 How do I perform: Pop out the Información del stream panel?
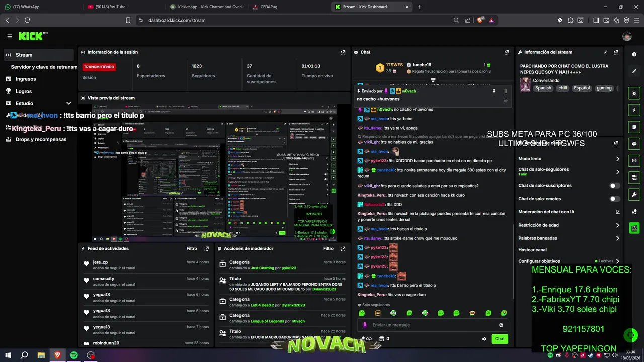pyautogui.click(x=616, y=52)
